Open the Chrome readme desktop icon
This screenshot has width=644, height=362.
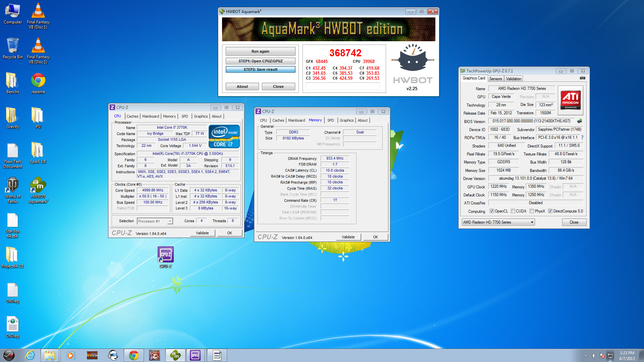pyautogui.click(x=38, y=83)
